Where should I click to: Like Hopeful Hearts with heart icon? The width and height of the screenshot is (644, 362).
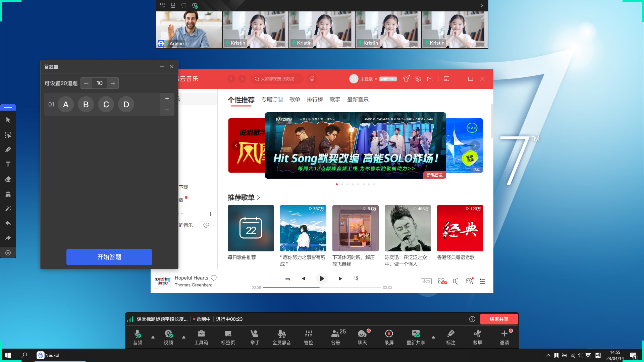click(x=214, y=278)
